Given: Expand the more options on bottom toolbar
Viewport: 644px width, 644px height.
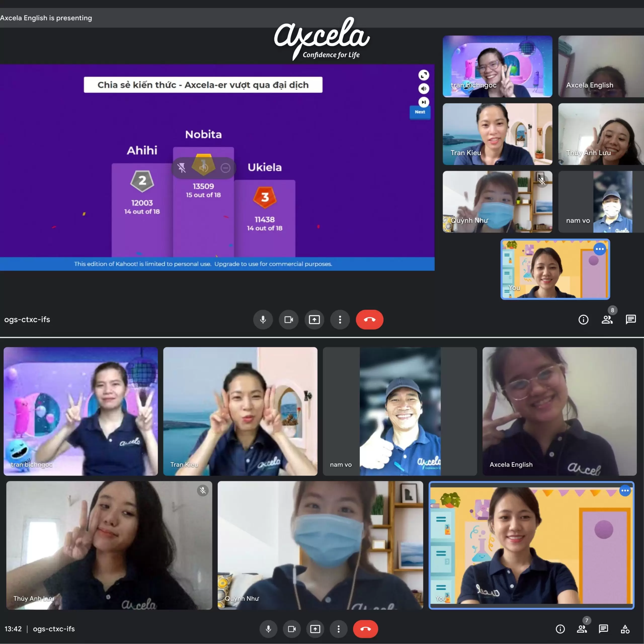Looking at the screenshot, I should [x=340, y=629].
